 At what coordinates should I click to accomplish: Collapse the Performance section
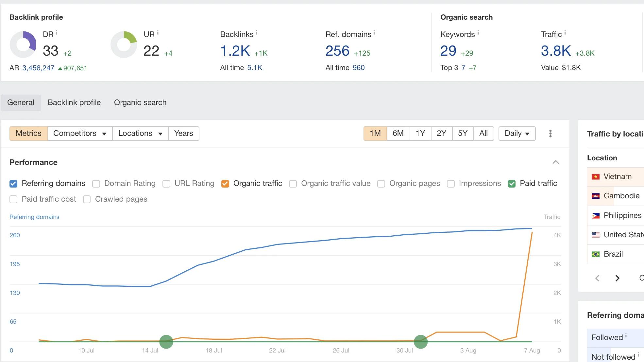click(x=555, y=162)
